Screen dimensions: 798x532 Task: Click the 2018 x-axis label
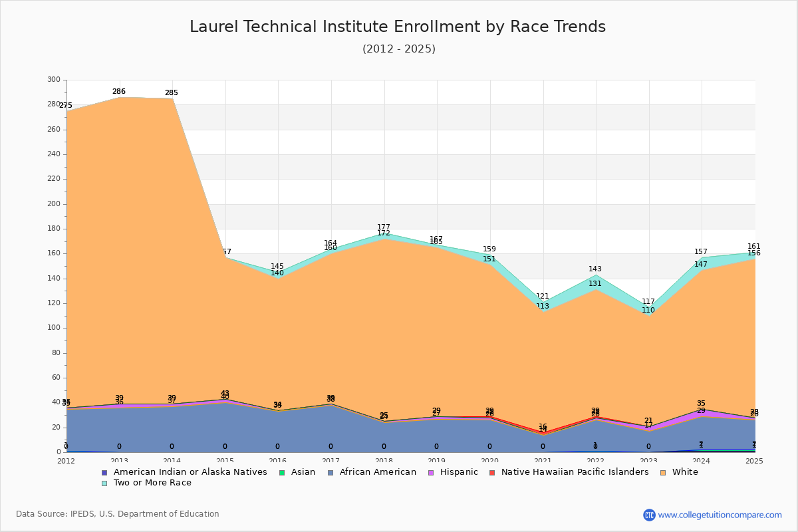[384, 461]
